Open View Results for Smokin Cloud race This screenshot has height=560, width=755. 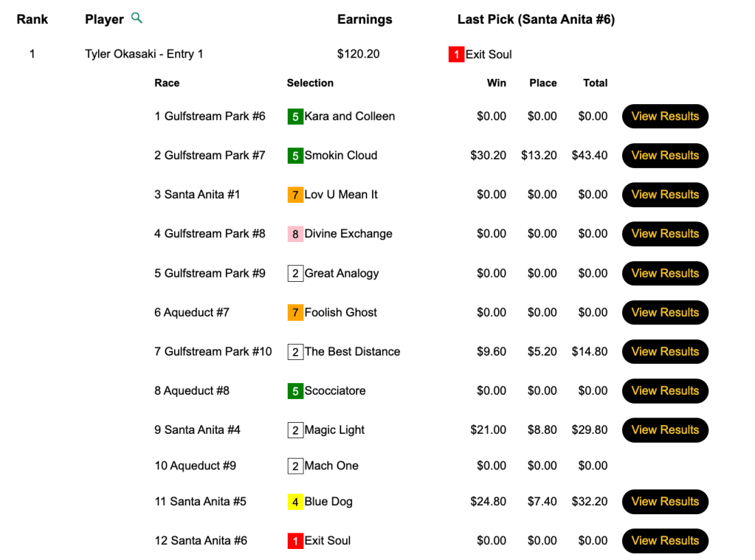(664, 156)
